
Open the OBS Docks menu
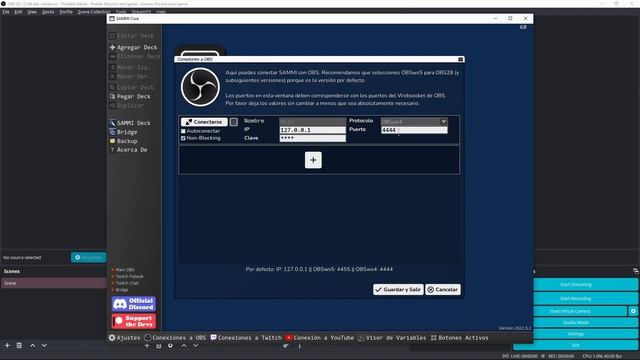tap(48, 12)
